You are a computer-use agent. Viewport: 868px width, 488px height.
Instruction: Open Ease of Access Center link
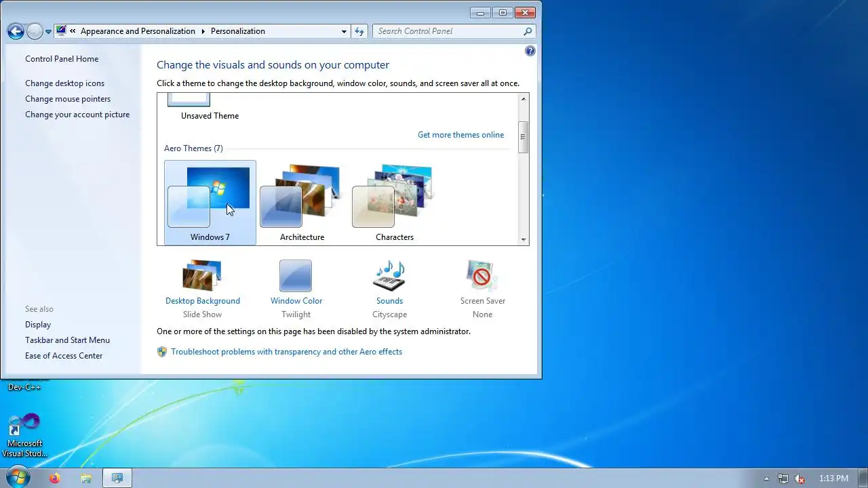coord(64,356)
